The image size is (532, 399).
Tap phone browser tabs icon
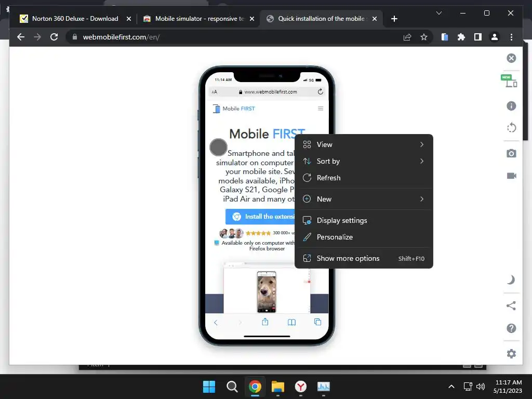[x=317, y=322]
